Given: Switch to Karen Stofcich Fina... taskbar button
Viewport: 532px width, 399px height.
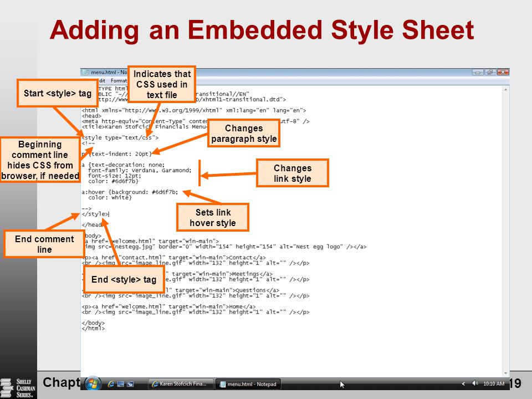Looking at the screenshot, I should pyautogui.click(x=181, y=383).
